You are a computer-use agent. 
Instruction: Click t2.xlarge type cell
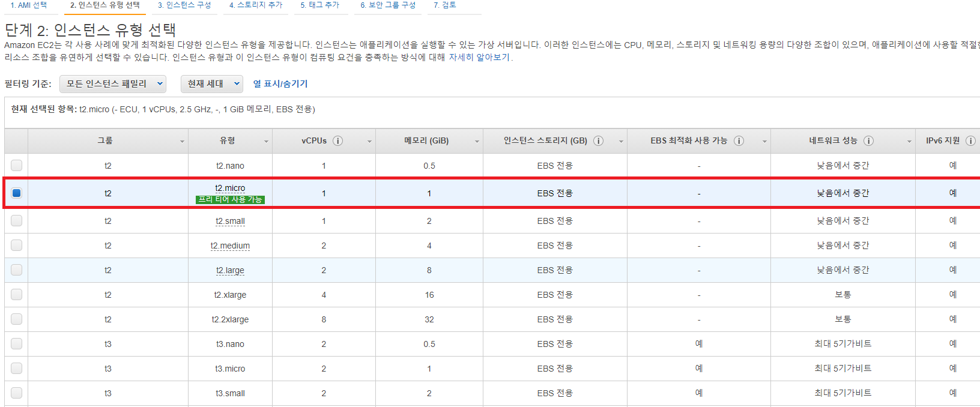coord(230,295)
